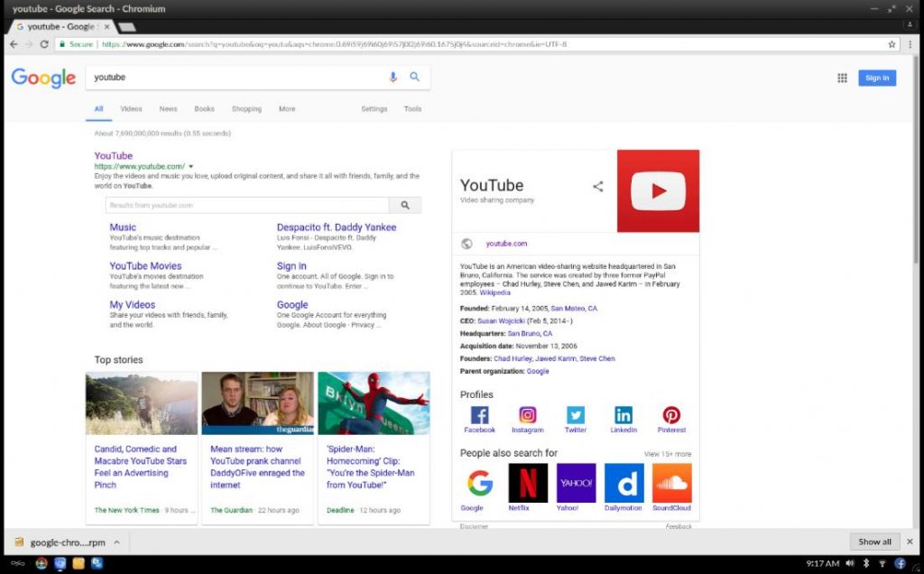Open YouTube's Twitter profile icon

click(576, 415)
